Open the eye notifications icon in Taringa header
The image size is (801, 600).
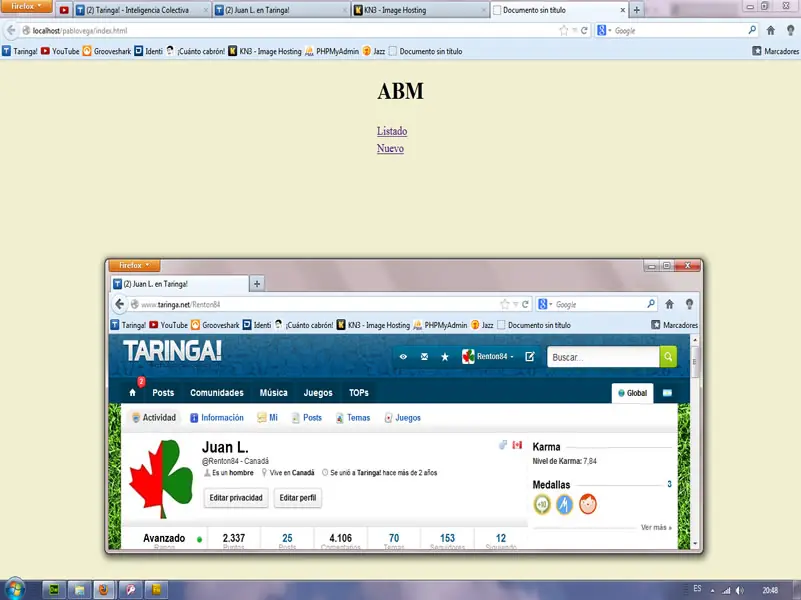click(x=403, y=356)
